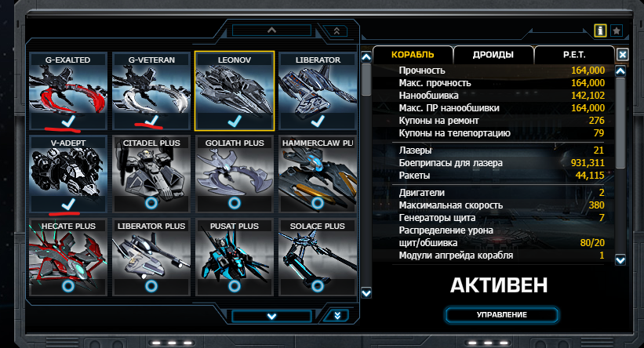Switch to the P.E.T. tab
The image size is (644, 348).
click(x=574, y=55)
